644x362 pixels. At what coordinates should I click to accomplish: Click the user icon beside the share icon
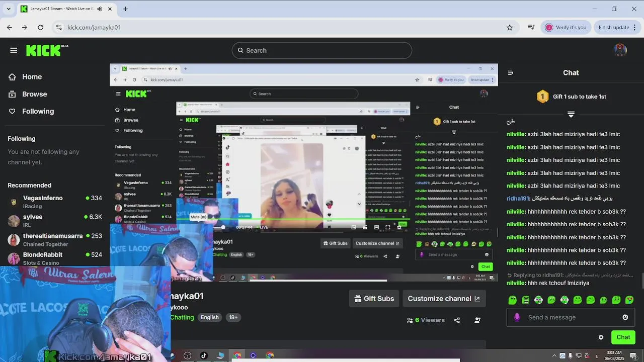click(477, 320)
